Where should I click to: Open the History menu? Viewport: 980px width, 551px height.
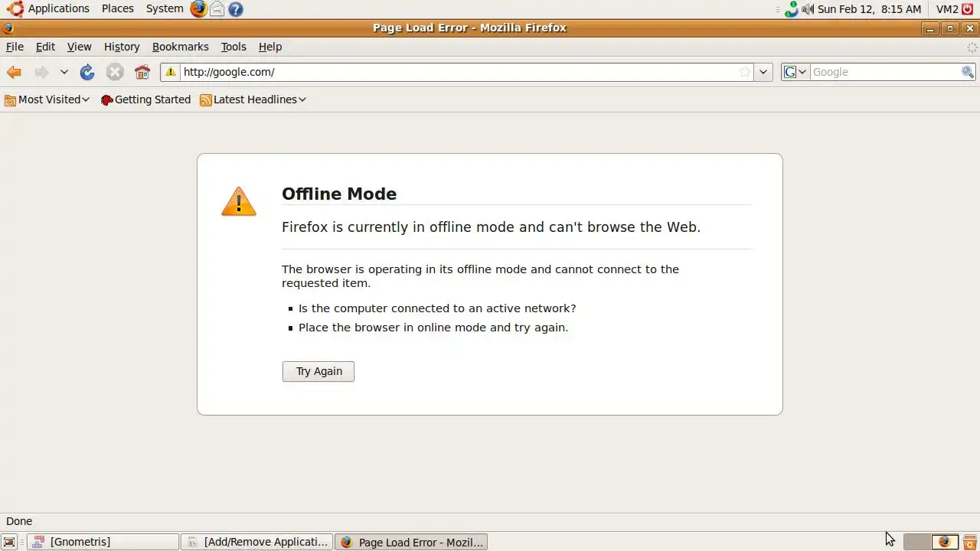pyautogui.click(x=122, y=47)
